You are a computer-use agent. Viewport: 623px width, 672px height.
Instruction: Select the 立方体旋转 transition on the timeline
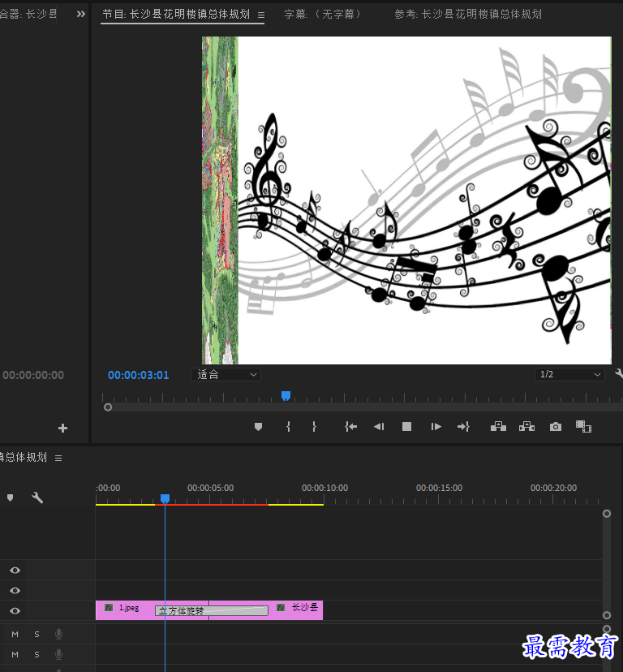[212, 610]
